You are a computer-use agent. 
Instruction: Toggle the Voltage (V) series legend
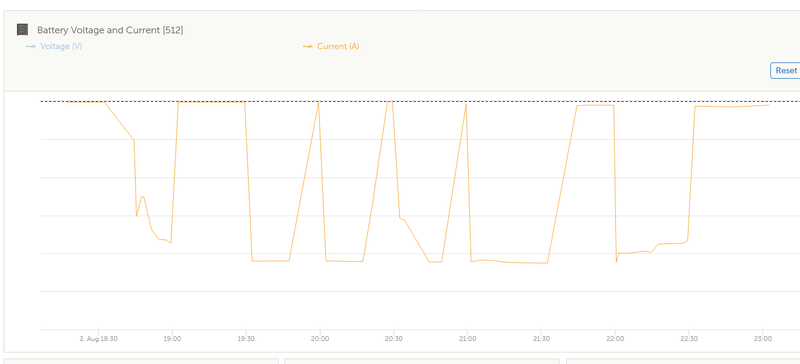point(54,46)
